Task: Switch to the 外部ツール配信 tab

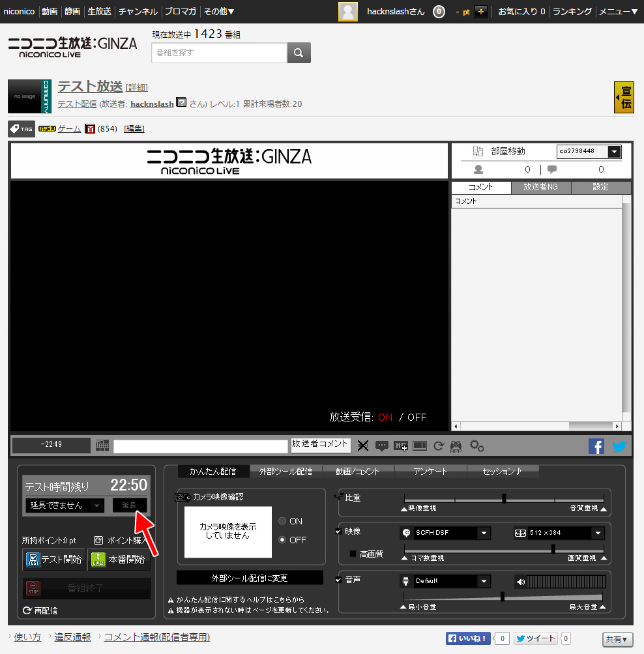Action: tap(286, 472)
